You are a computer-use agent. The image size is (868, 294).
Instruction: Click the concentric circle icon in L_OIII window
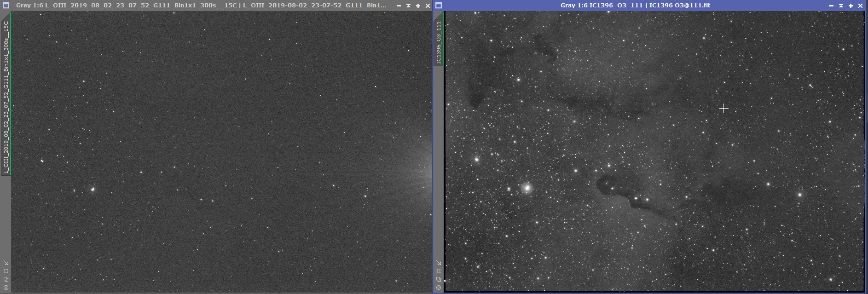6,288
